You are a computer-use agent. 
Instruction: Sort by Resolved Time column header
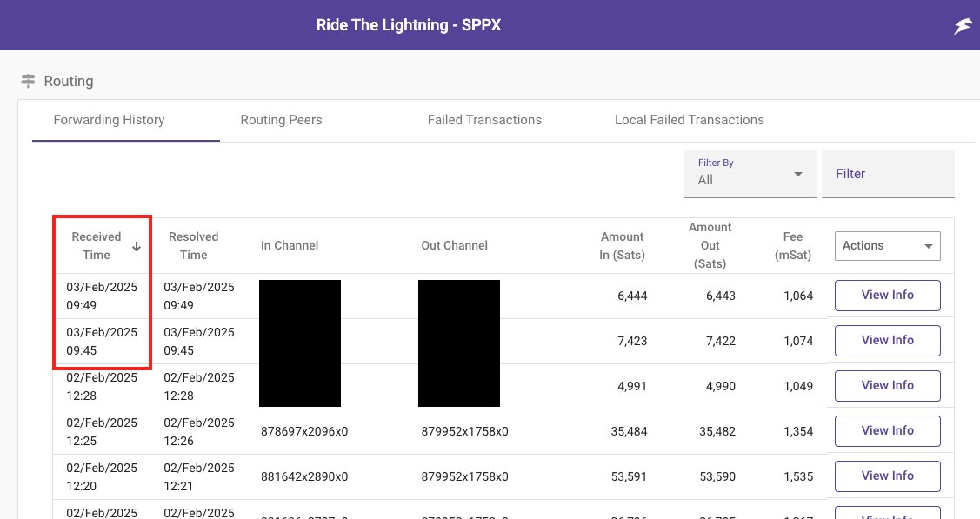193,245
